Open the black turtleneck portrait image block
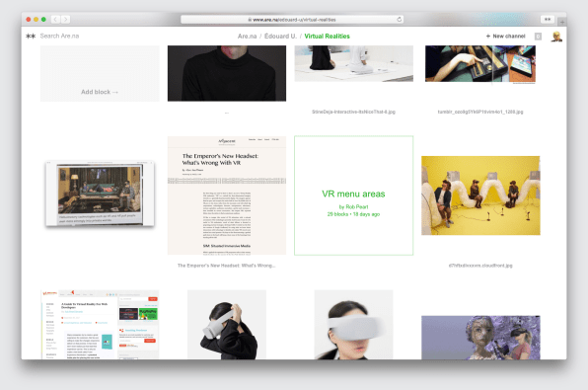The width and height of the screenshot is (588, 390). coord(227,74)
